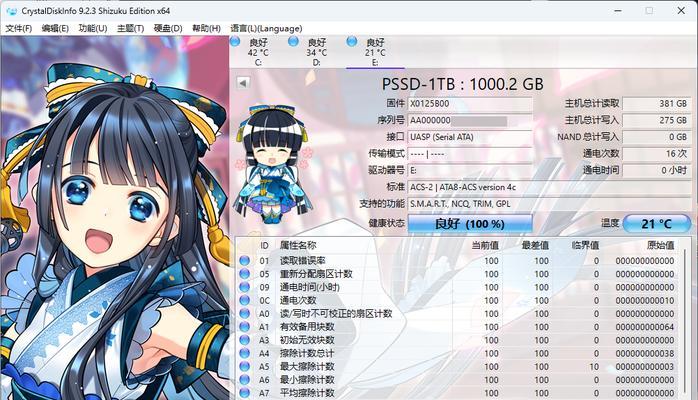Click the features field S.M.A.R.T., NCQ, TRIM, GPL
This screenshot has height=400, width=698.
549,204
